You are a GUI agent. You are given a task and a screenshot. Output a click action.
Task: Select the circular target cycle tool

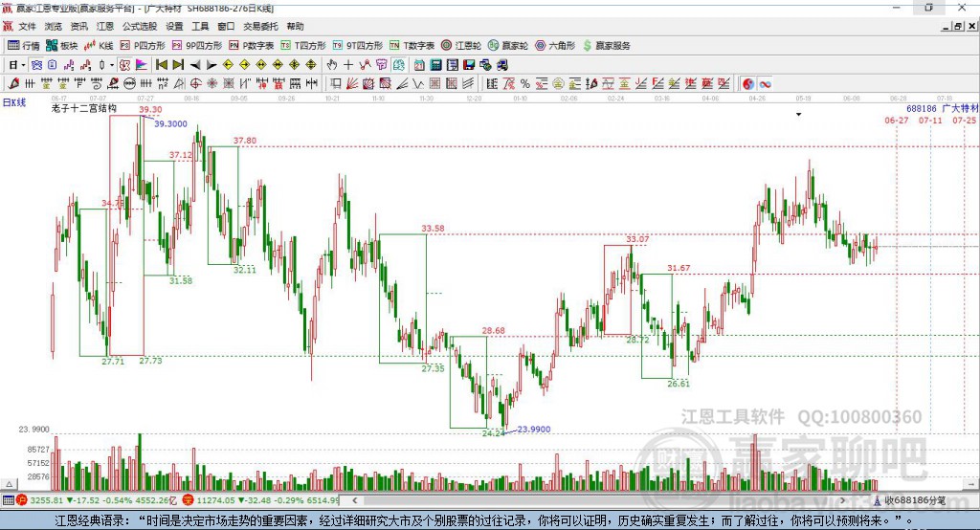coord(195,84)
